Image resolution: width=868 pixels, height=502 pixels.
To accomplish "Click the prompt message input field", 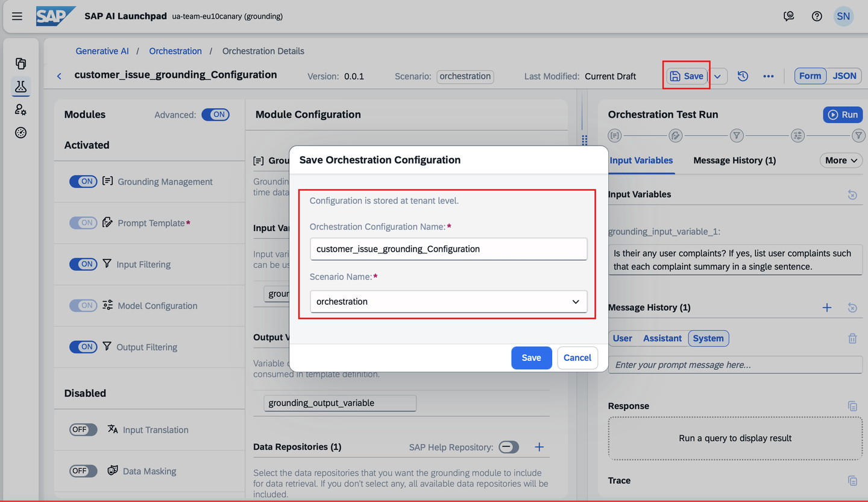I will (x=735, y=365).
